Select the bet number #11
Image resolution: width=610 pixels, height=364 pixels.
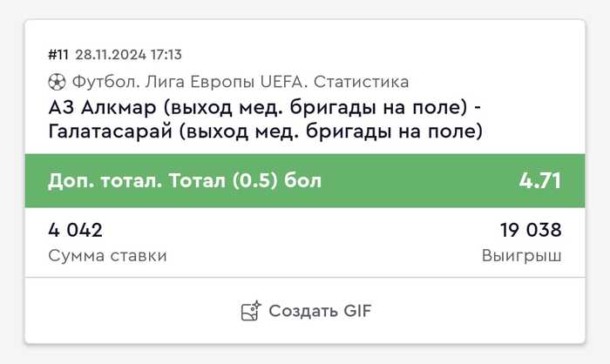click(x=58, y=55)
